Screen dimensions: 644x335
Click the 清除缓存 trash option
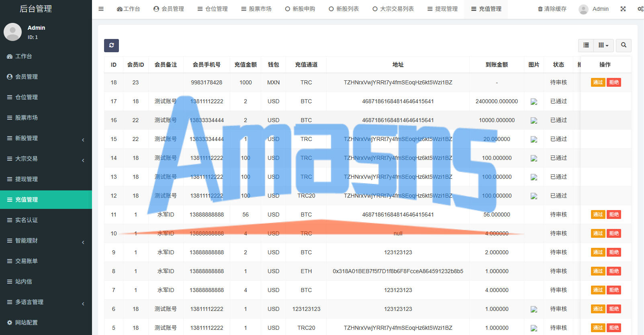(552, 9)
